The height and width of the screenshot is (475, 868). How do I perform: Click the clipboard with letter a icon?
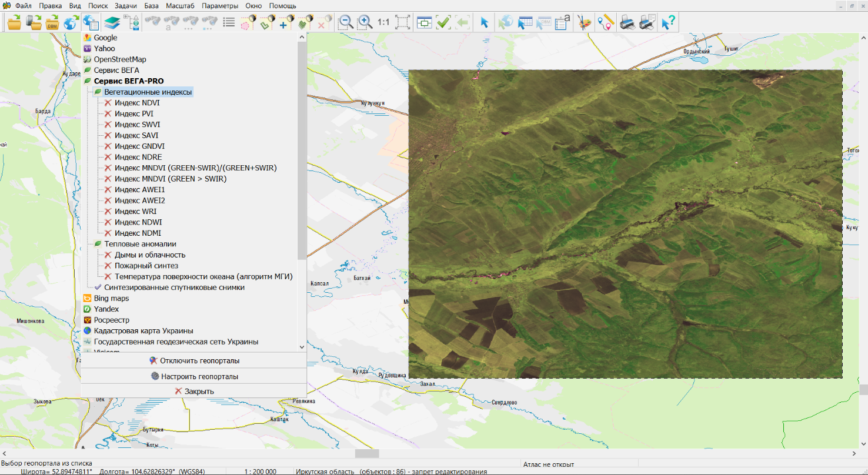pos(562,22)
